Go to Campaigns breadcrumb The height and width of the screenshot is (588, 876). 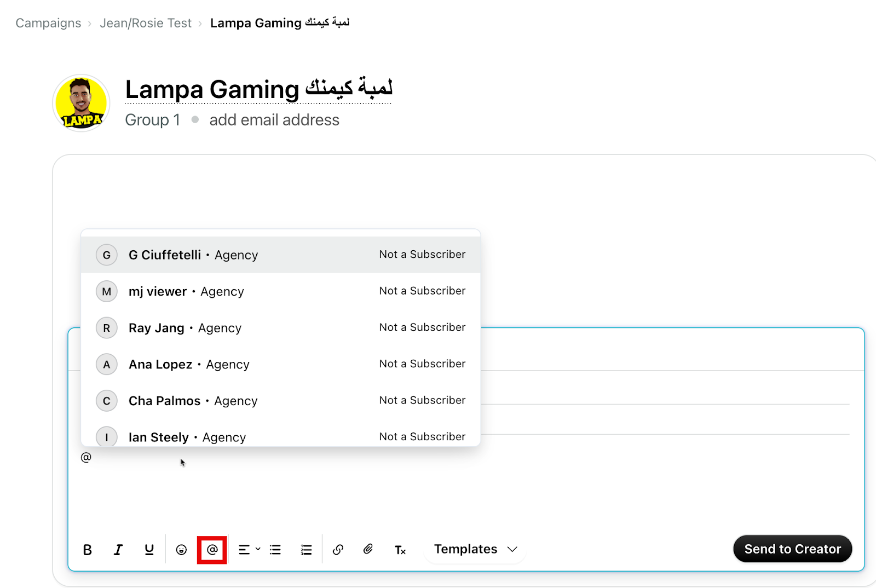coord(48,23)
